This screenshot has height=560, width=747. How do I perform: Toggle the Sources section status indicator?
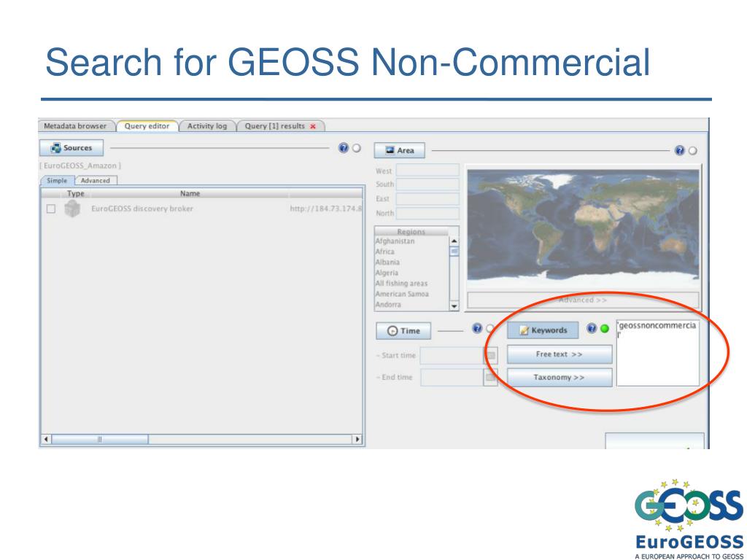tap(356, 148)
